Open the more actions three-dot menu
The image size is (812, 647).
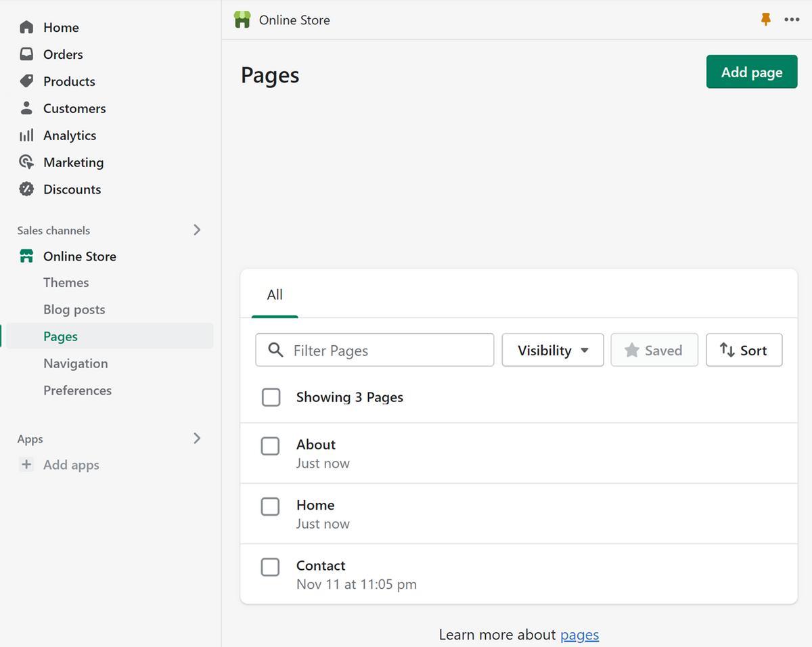(x=792, y=20)
